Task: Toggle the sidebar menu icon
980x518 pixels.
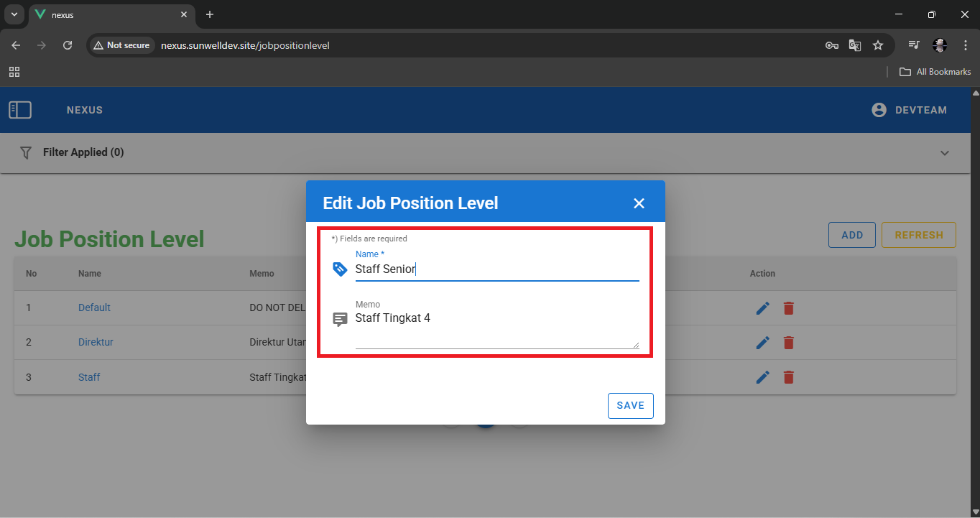Action: 20,110
